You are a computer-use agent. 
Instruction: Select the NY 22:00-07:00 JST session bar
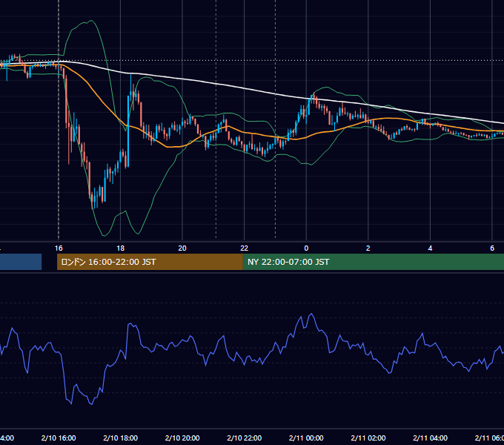click(x=373, y=262)
